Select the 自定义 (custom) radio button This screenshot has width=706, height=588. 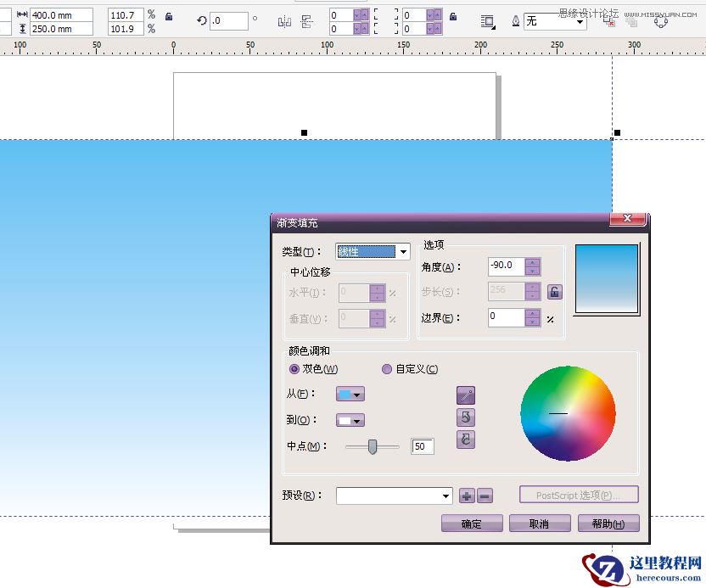387,369
